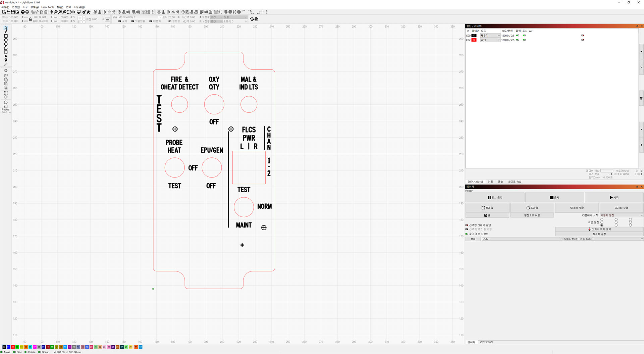Image resolution: width=644 pixels, height=354 pixels.
Task: Open Settings gear icon
Action: click(x=84, y=12)
